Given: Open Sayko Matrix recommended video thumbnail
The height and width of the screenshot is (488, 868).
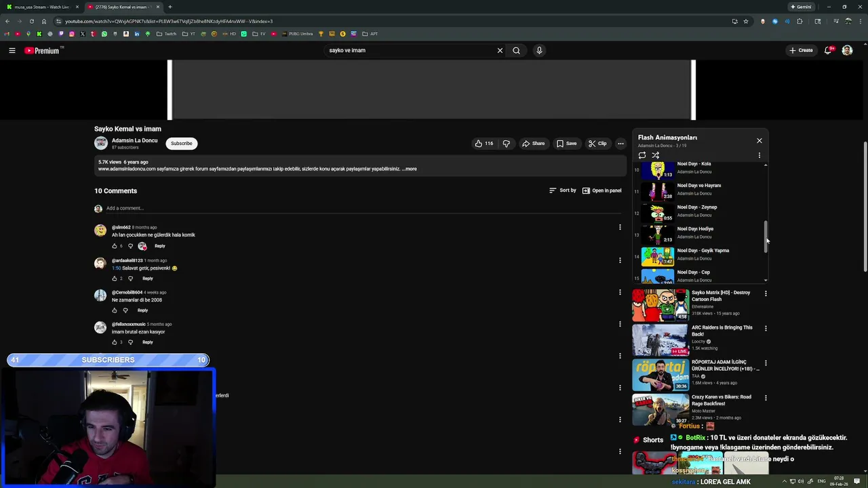Looking at the screenshot, I should pos(660,305).
